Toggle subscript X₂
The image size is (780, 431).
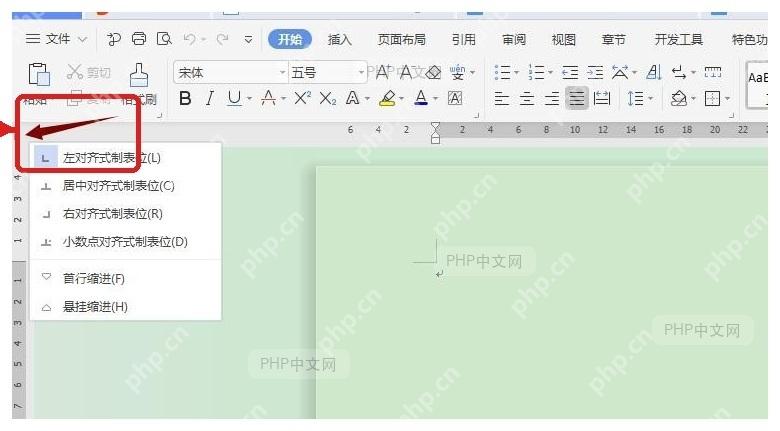click(x=327, y=99)
